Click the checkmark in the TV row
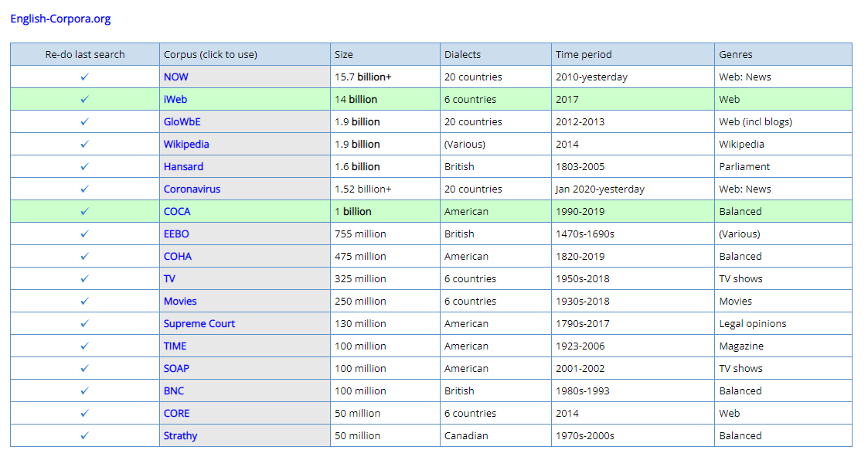 click(x=85, y=278)
